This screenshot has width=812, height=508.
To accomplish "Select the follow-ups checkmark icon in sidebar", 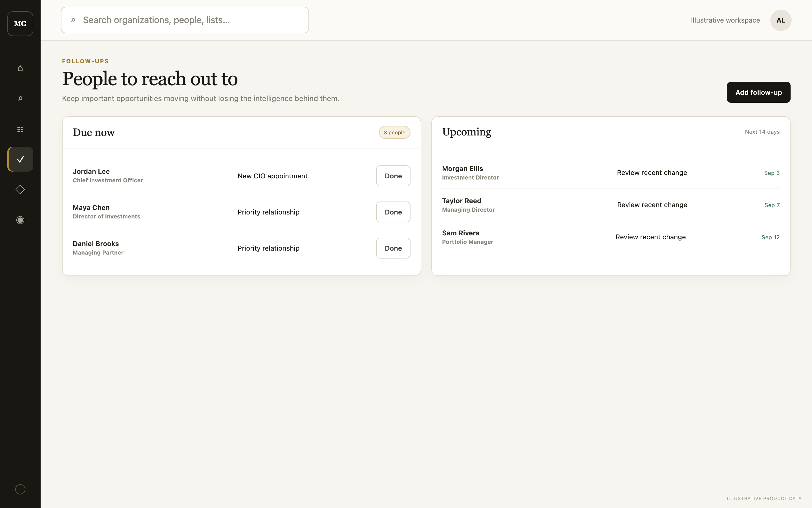I will [20, 159].
